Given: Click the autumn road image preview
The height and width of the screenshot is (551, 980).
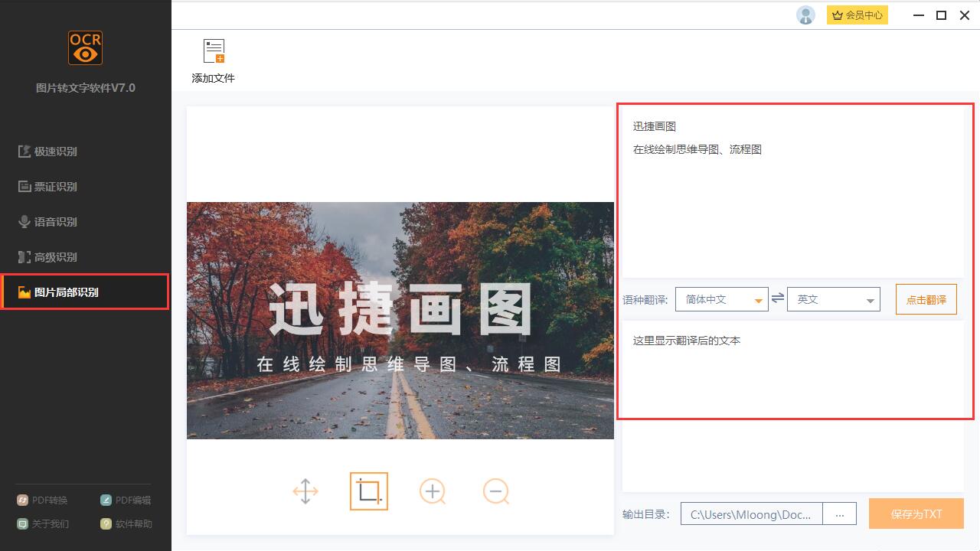Looking at the screenshot, I should click(x=400, y=321).
